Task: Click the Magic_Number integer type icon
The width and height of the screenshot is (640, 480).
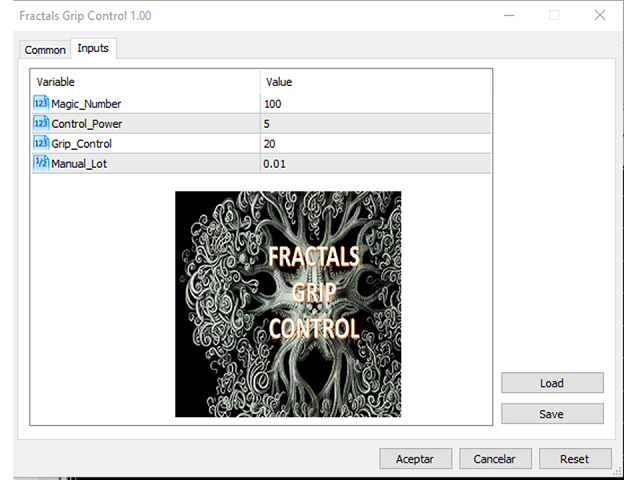Action: tap(41, 103)
